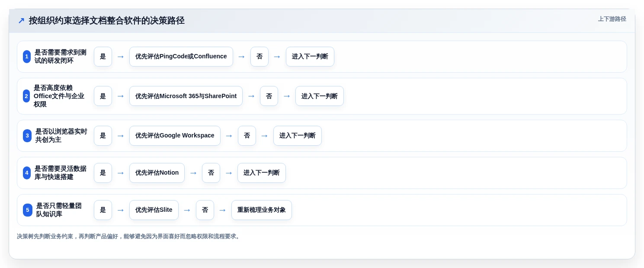The width and height of the screenshot is (644, 268).
Task: Select 优先评估Microsoft 365与SharePoint
Action: click(186, 96)
